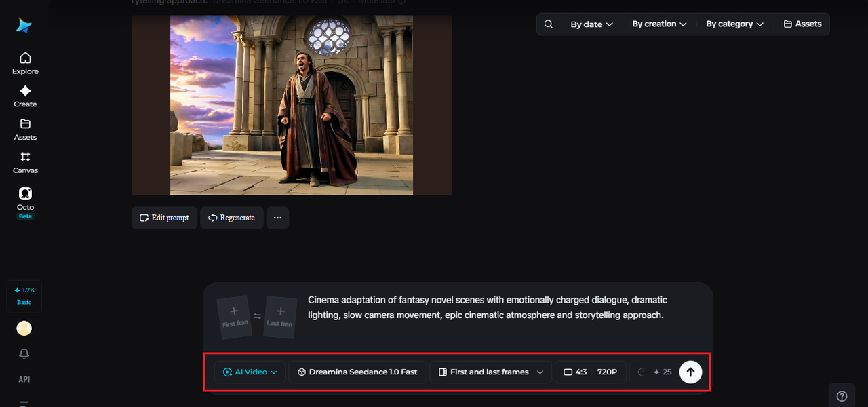Open the First and last frames dropdown

click(x=490, y=372)
